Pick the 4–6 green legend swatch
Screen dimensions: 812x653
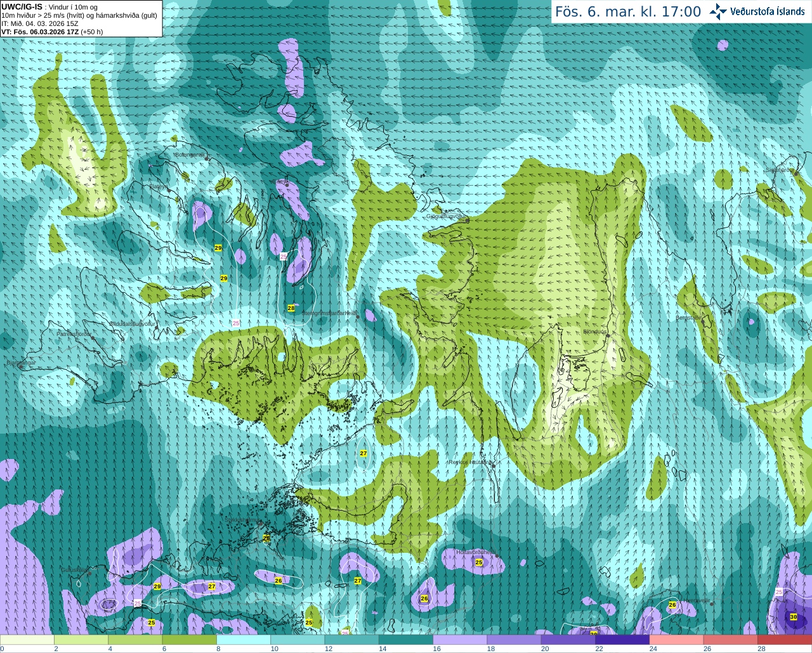click(x=135, y=639)
